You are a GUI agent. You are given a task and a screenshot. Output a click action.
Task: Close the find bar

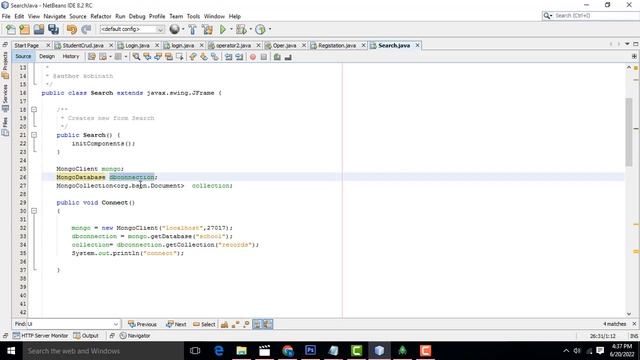pos(634,324)
